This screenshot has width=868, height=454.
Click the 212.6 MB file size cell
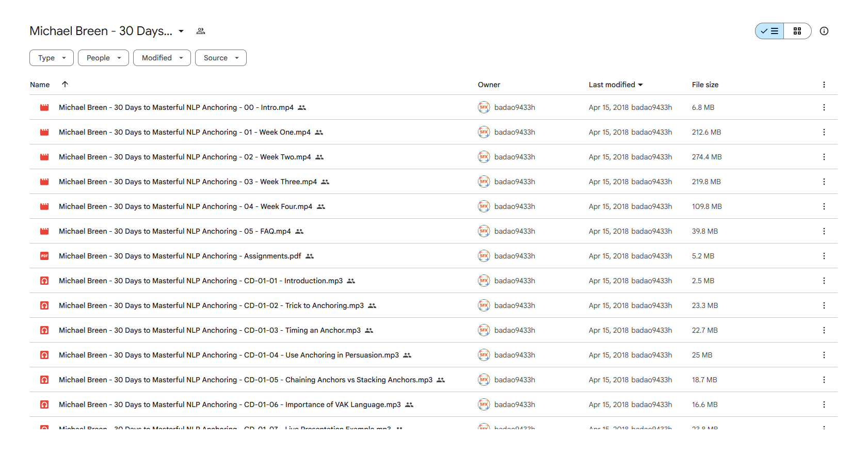point(706,132)
